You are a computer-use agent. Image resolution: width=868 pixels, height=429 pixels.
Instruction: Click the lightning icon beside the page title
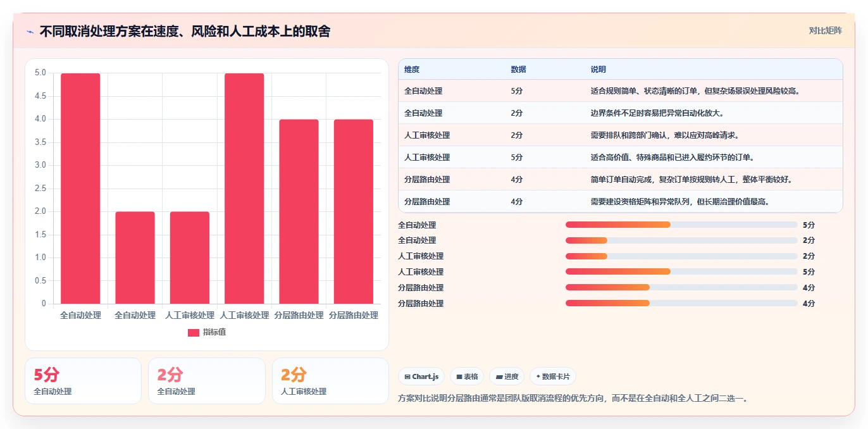[30, 32]
